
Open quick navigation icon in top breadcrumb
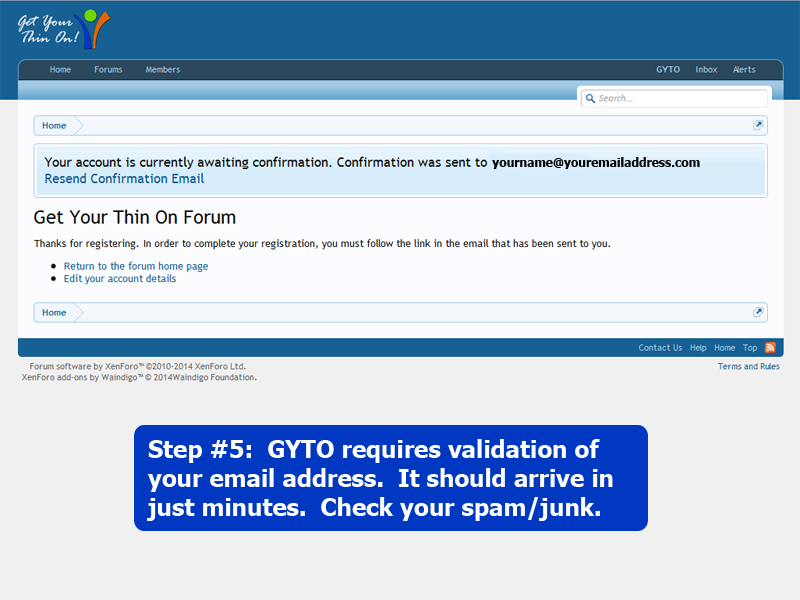click(x=758, y=126)
